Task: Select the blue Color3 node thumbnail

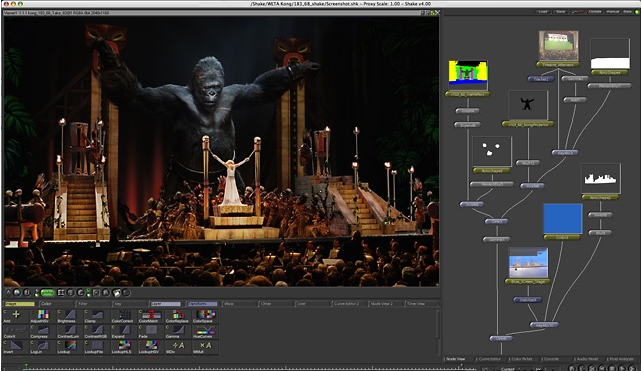Action: [x=563, y=219]
